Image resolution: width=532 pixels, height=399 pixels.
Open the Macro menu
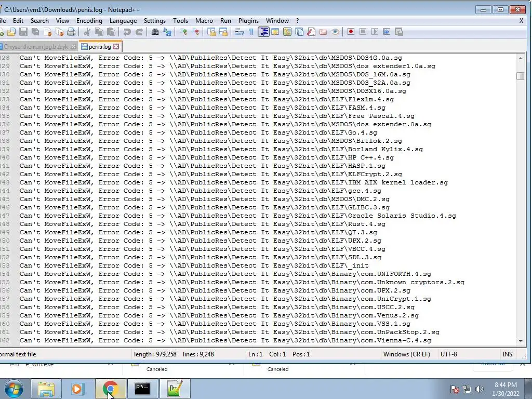(204, 21)
